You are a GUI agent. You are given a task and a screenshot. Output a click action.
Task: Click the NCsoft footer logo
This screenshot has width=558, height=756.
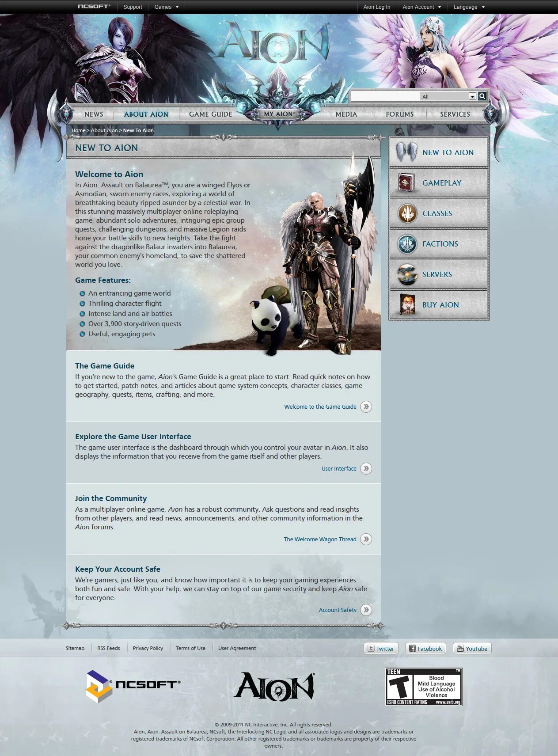pyautogui.click(x=133, y=686)
